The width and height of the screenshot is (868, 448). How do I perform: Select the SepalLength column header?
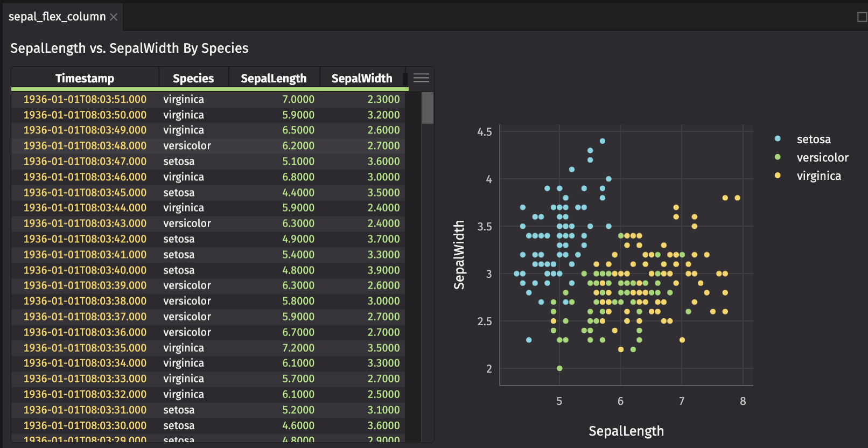[x=274, y=79]
